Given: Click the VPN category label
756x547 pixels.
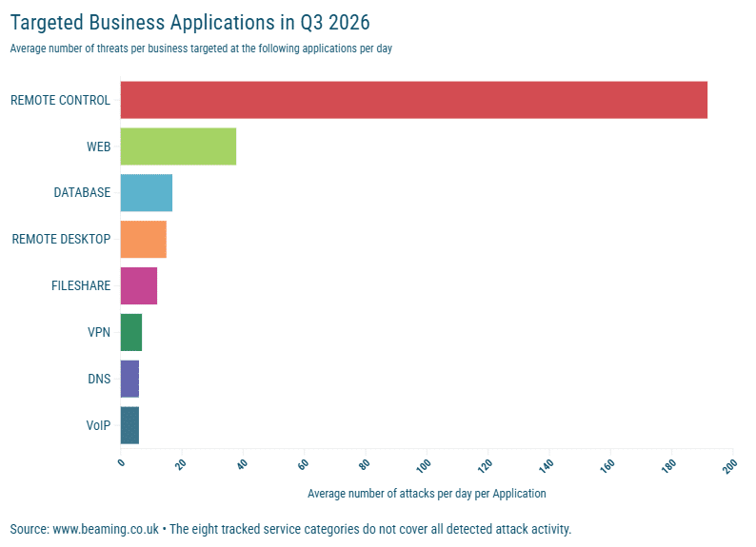Looking at the screenshot, I should coord(99,332).
